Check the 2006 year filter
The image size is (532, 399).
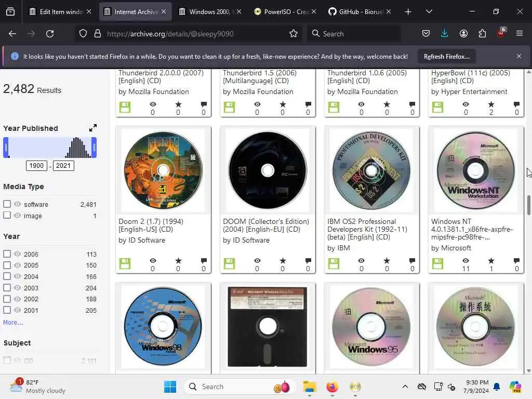point(7,254)
